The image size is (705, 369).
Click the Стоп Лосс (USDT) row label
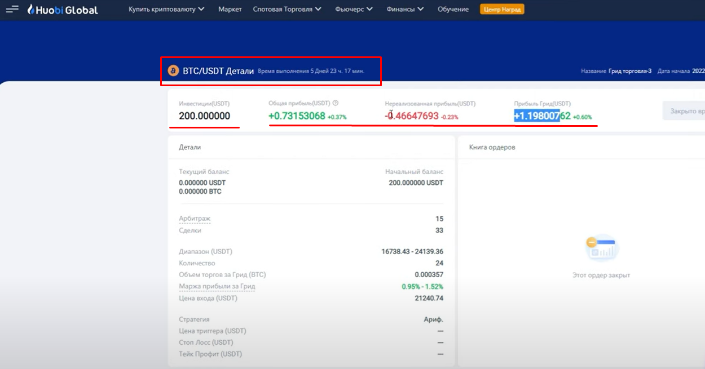coord(206,342)
